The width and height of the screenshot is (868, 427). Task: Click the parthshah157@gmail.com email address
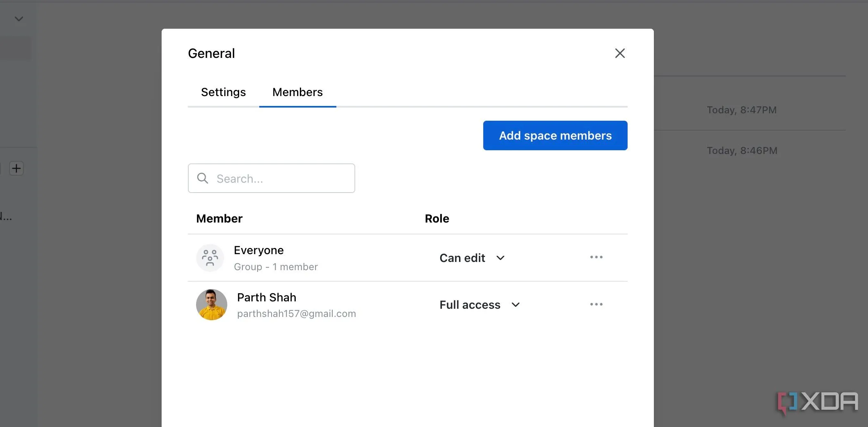click(296, 314)
